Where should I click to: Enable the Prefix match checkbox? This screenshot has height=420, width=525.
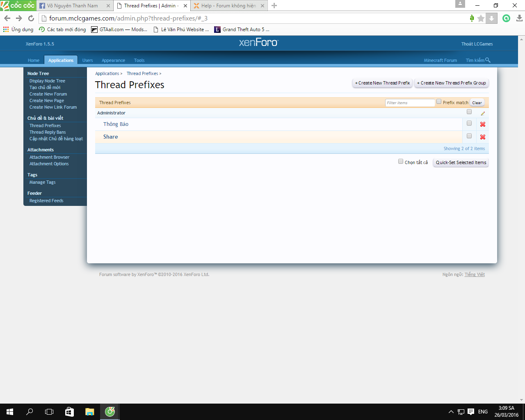click(x=439, y=102)
